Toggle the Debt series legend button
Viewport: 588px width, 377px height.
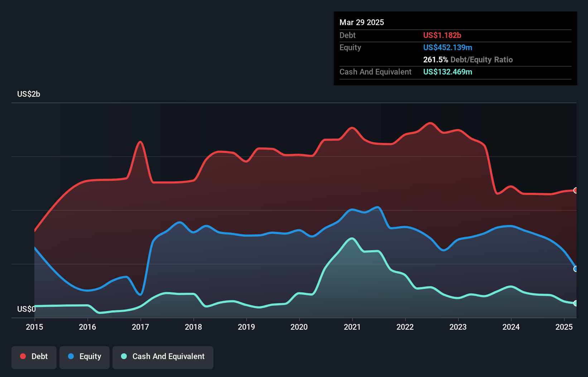click(x=34, y=357)
